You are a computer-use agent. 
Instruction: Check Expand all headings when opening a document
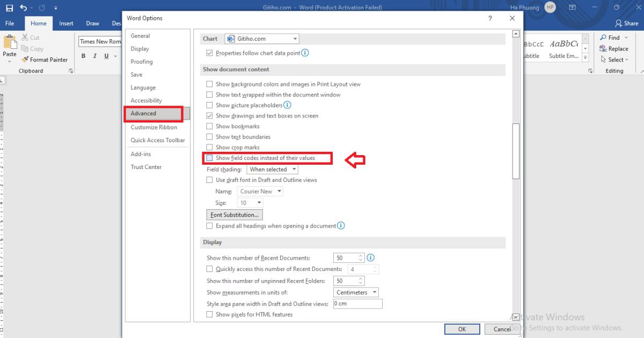[210, 226]
